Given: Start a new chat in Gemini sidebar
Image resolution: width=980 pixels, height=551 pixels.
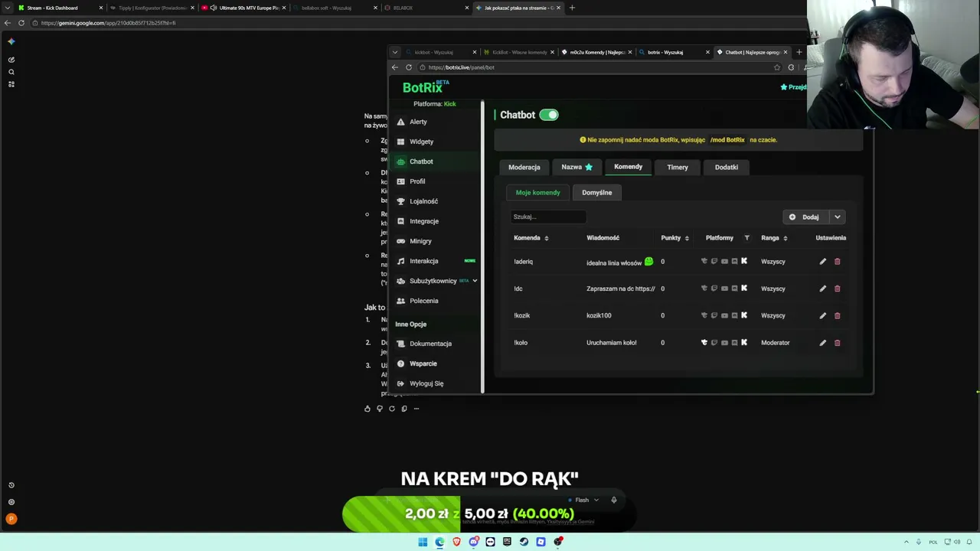Looking at the screenshot, I should [11, 60].
